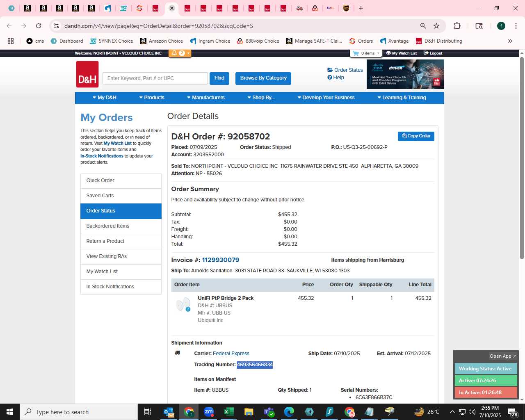Click the D&H logo
Screen dimensions: 525x420
pyautogui.click(x=87, y=74)
